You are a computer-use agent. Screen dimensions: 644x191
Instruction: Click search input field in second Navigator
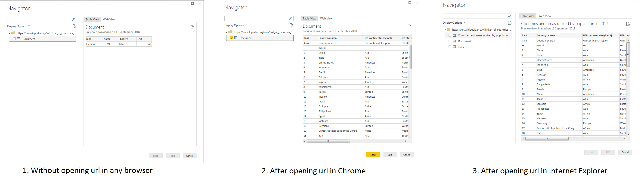[x=257, y=19]
